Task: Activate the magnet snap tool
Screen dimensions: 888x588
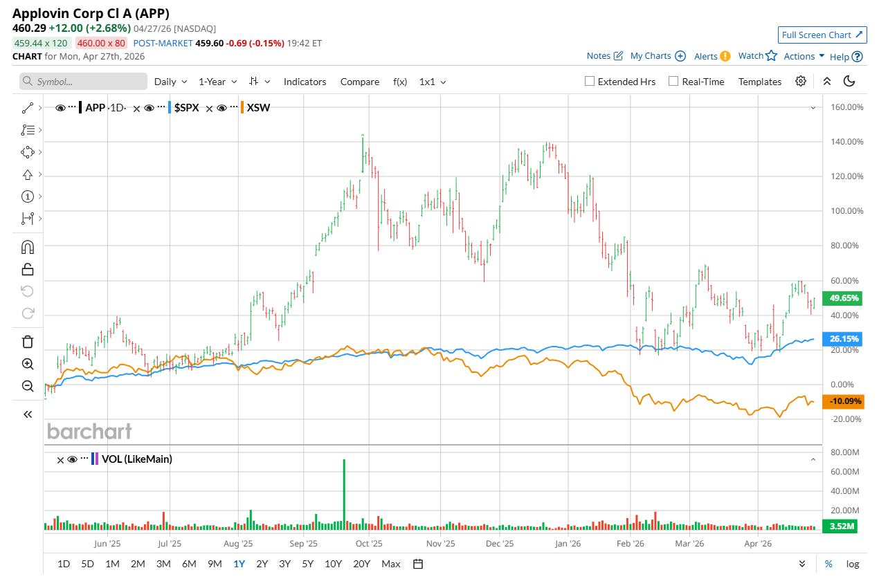Action: 28,247
